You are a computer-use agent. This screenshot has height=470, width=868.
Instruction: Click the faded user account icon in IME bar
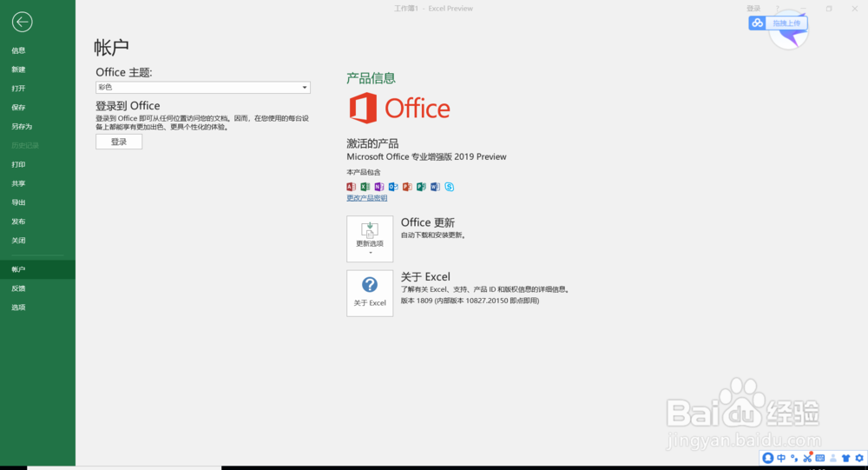point(833,458)
